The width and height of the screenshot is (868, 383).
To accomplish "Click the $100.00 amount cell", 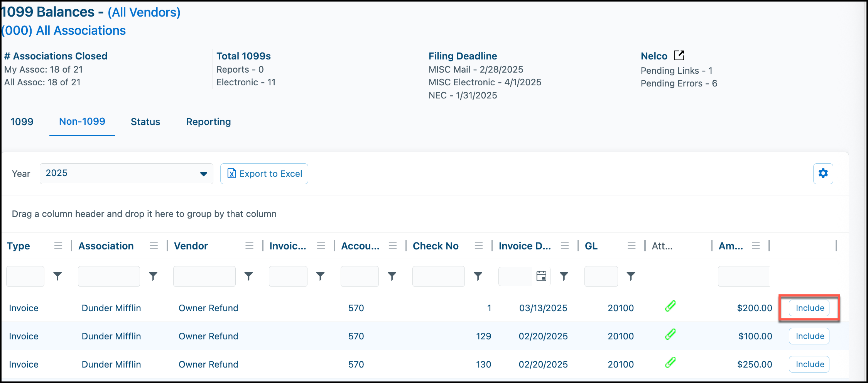I will (x=755, y=336).
